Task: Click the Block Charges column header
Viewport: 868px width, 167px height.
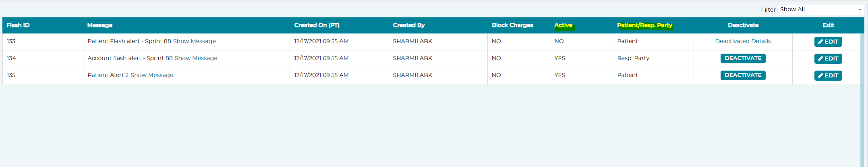Action: 512,25
